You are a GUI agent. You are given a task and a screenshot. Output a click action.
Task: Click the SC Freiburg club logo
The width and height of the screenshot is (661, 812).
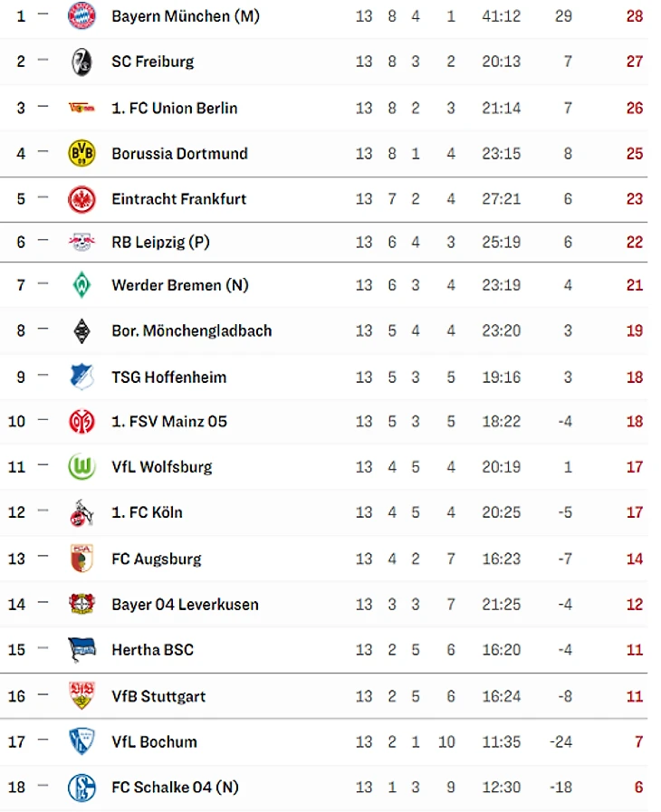(x=81, y=62)
